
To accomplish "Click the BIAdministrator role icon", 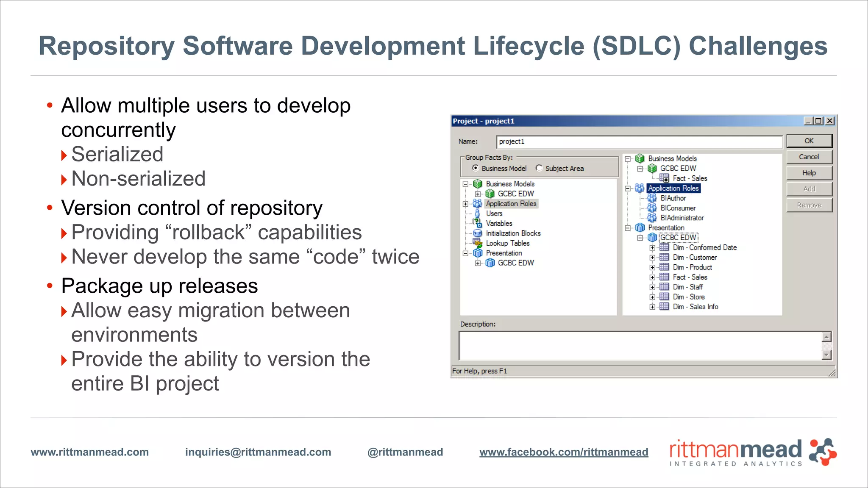I will [652, 218].
